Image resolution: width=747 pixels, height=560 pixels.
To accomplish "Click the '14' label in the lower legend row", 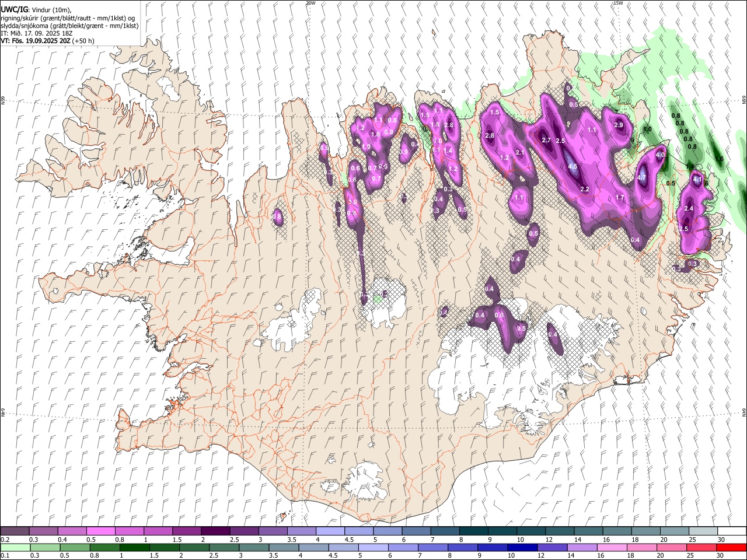I will click(x=571, y=556).
